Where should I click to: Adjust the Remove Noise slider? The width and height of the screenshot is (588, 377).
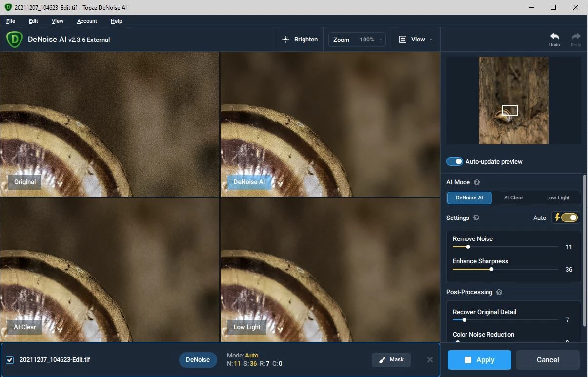[506, 247]
